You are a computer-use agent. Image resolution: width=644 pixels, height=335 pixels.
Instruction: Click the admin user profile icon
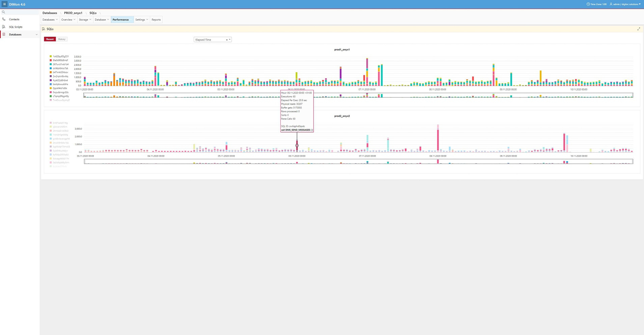coord(611,4)
